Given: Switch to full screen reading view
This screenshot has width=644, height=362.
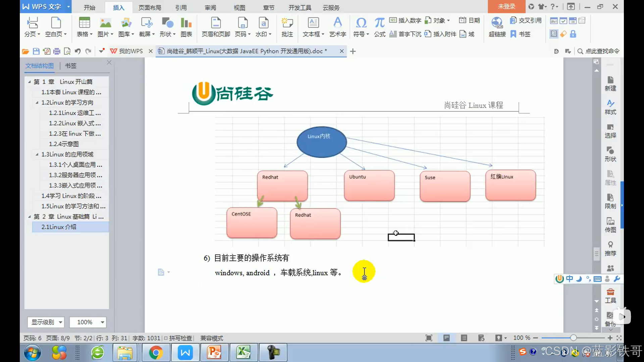Looking at the screenshot, I should 429,338.
